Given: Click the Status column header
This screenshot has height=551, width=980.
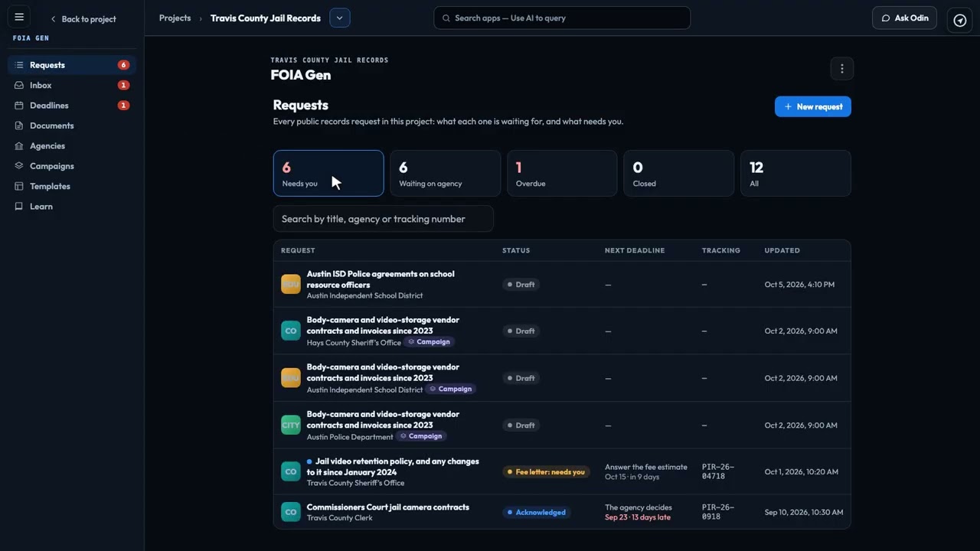Looking at the screenshot, I should tap(516, 250).
